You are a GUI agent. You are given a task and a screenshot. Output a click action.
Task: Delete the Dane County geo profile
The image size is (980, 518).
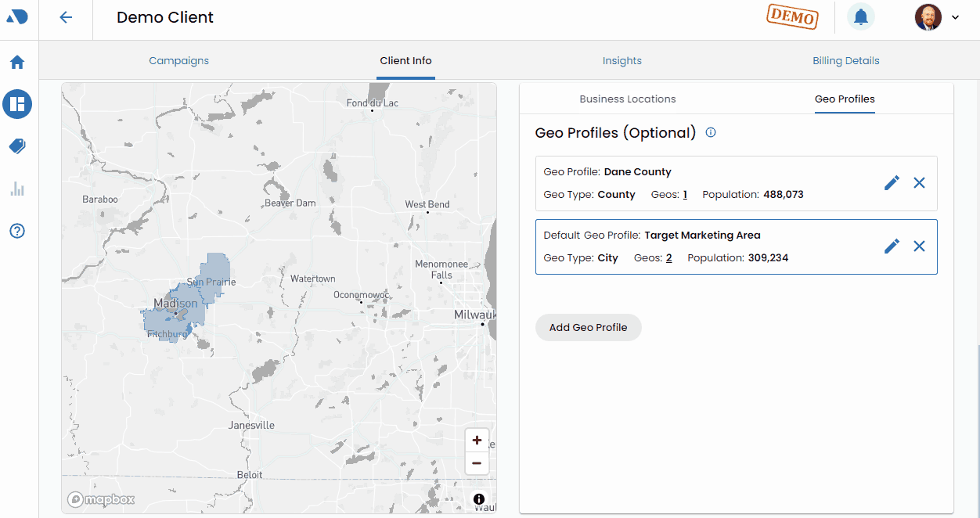pos(919,182)
